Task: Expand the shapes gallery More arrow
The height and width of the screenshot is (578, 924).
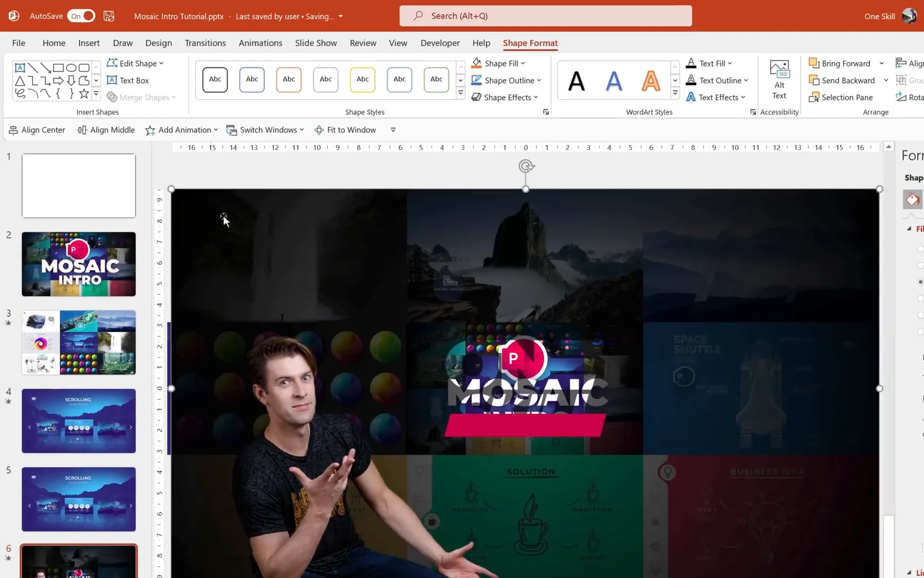Action: click(x=96, y=94)
